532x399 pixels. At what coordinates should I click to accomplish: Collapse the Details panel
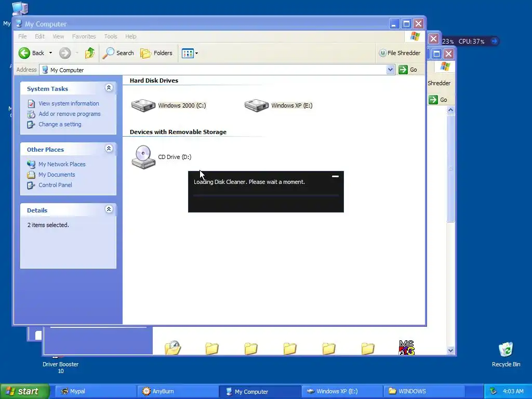pos(109,209)
